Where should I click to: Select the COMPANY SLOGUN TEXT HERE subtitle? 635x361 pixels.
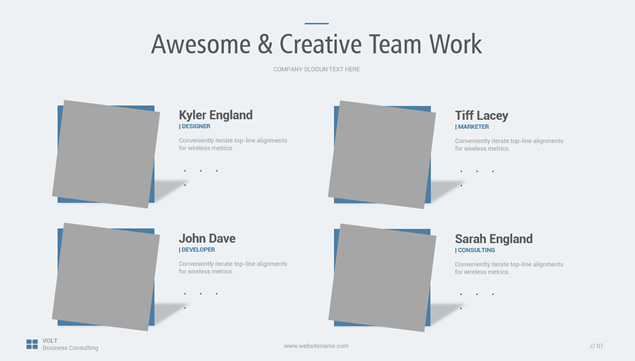[316, 69]
